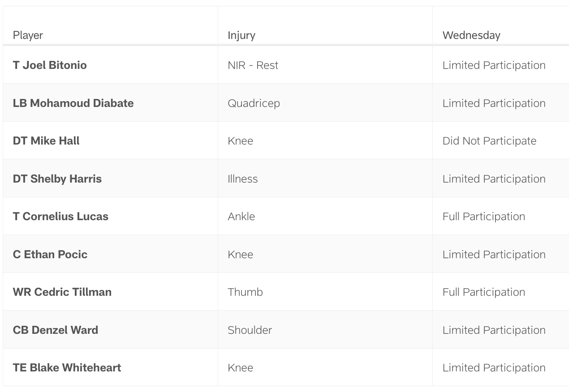Click CB Denzel Ward's name
This screenshot has height=392, width=569.
pos(55,330)
